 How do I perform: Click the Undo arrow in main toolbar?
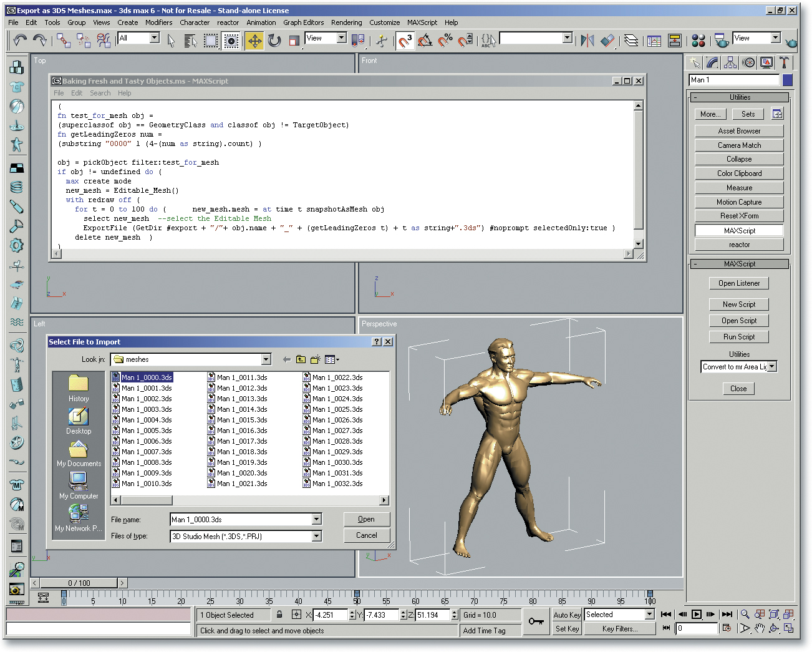coord(20,41)
